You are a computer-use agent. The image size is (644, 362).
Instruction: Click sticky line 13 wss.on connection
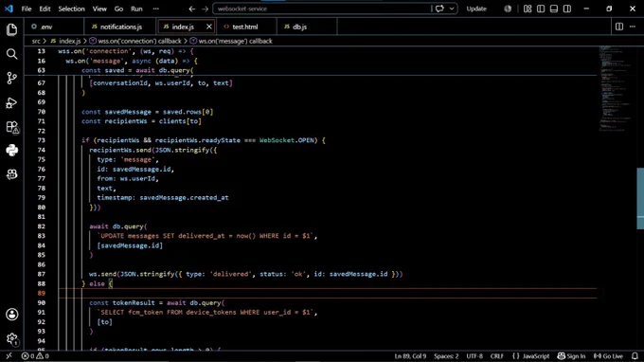[125, 51]
